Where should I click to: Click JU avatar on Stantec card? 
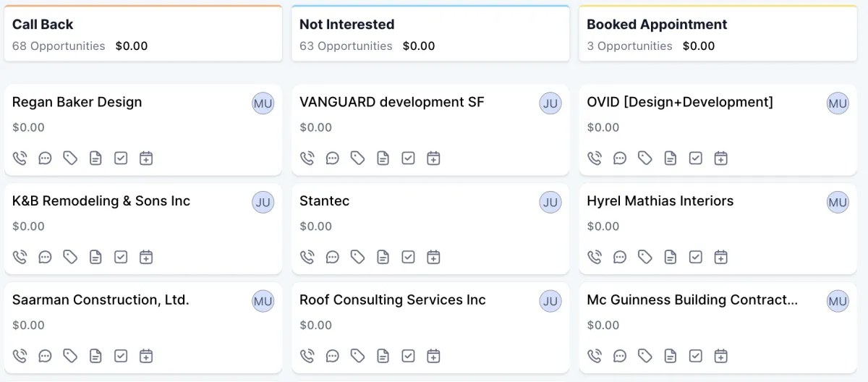coord(550,203)
